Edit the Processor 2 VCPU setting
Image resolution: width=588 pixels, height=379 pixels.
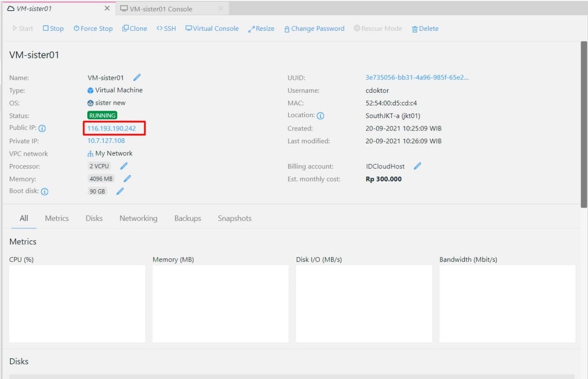[124, 166]
